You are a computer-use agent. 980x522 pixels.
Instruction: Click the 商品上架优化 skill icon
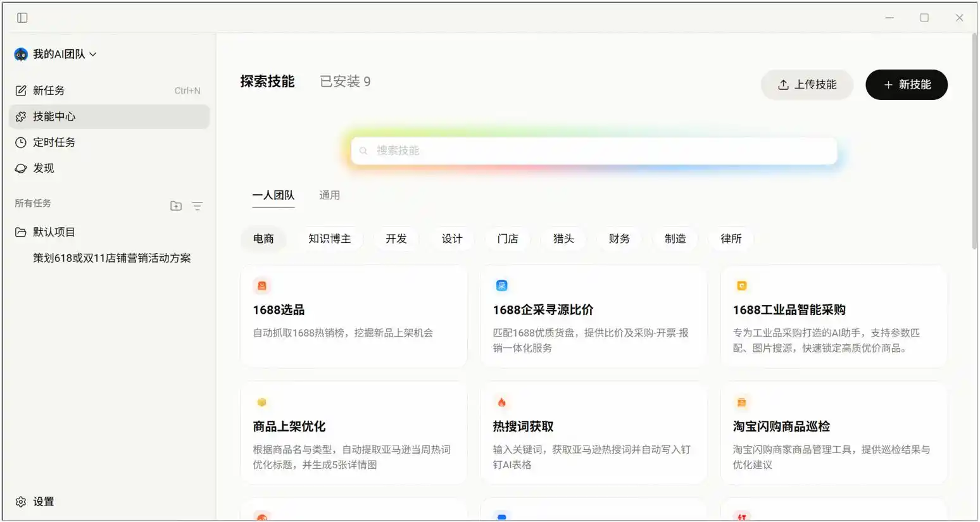click(x=261, y=402)
